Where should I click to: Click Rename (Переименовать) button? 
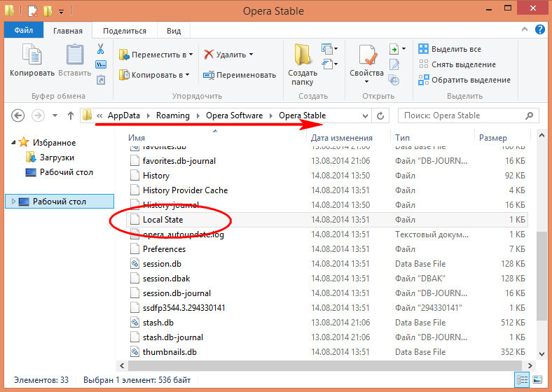click(x=240, y=75)
